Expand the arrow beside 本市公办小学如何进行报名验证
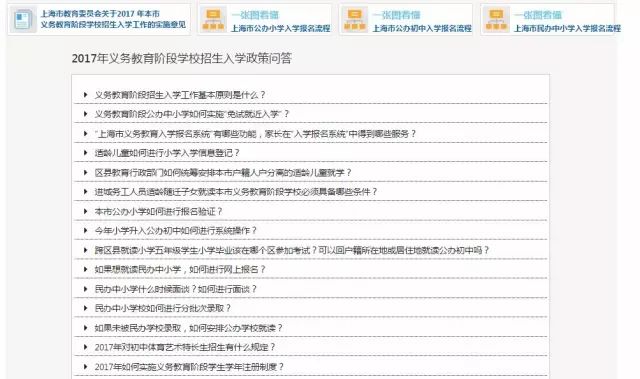The width and height of the screenshot is (640, 379). pos(85,211)
